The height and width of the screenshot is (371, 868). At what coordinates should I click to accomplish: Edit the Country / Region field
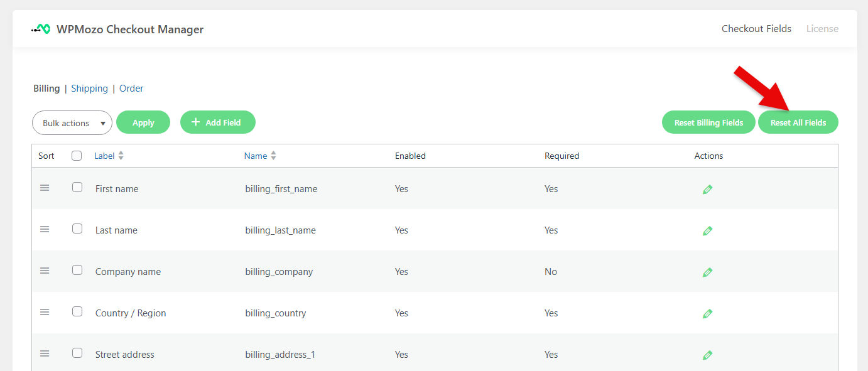(x=708, y=314)
